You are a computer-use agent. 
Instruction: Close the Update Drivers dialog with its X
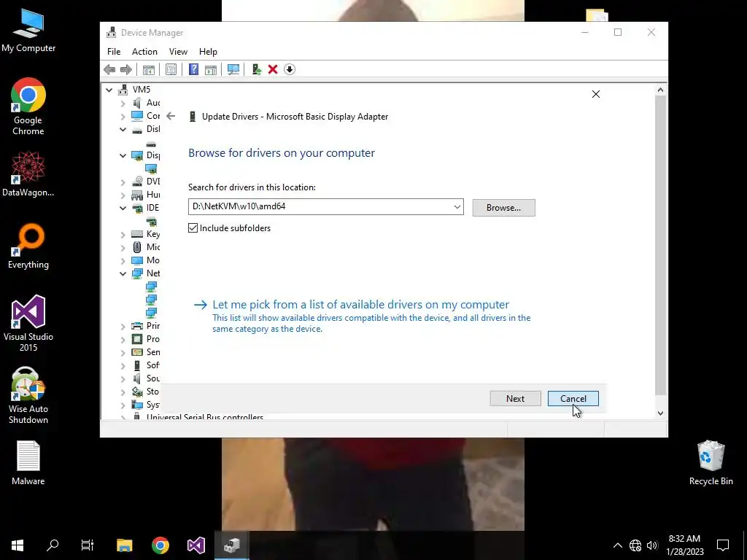coord(595,94)
